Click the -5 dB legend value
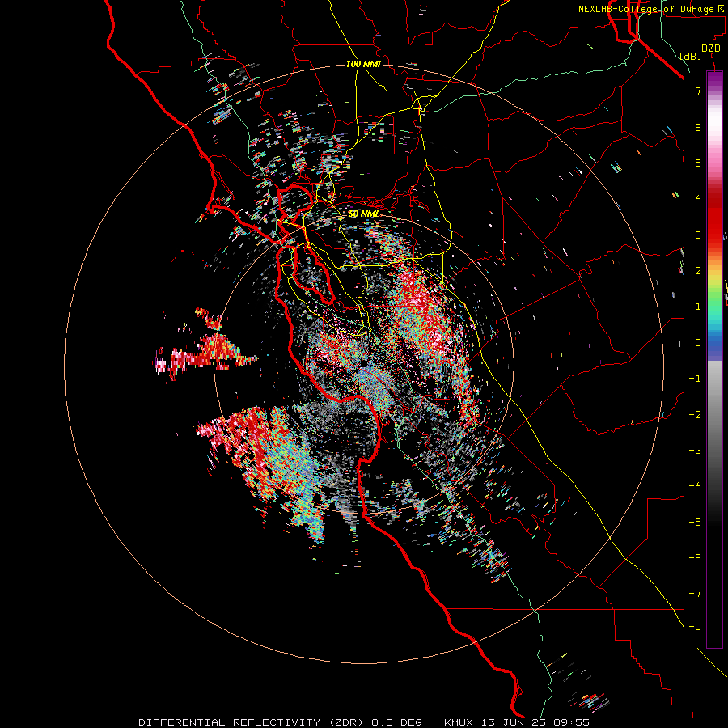This screenshot has height=728, width=728. click(695, 522)
